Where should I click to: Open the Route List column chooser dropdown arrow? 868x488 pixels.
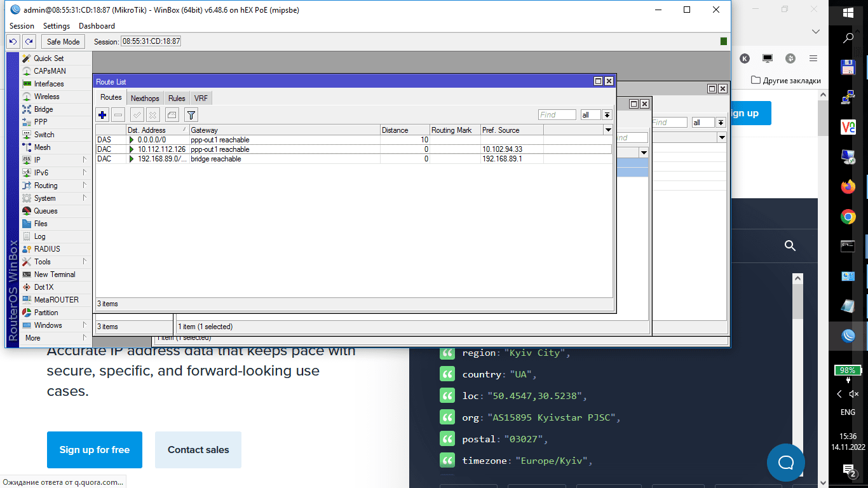click(x=607, y=130)
